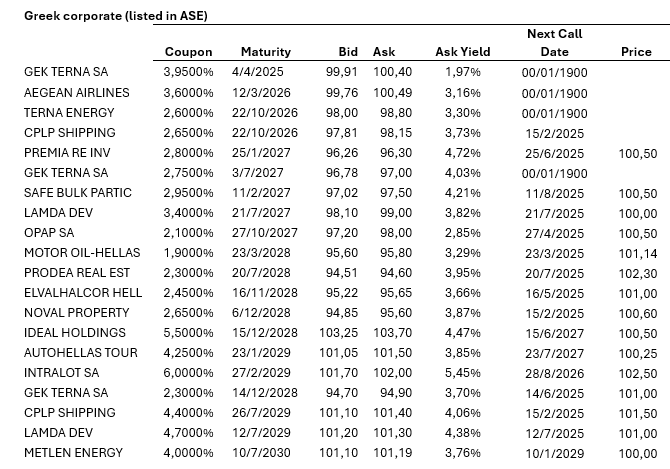This screenshot has width=670, height=469.
Task: Click the Price column header
Action: point(636,52)
